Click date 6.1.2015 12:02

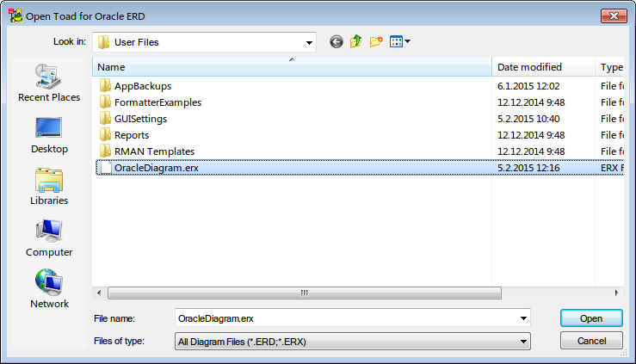pyautogui.click(x=528, y=86)
